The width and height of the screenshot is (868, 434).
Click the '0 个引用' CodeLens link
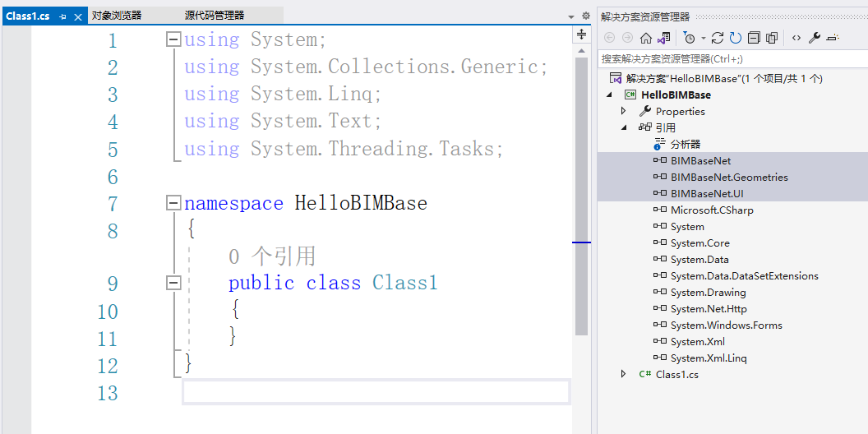(x=272, y=256)
